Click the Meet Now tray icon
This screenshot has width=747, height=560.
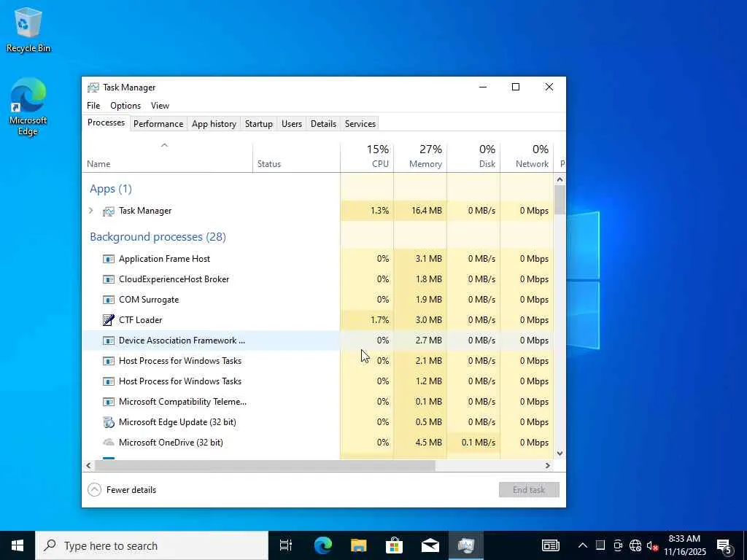click(x=618, y=545)
